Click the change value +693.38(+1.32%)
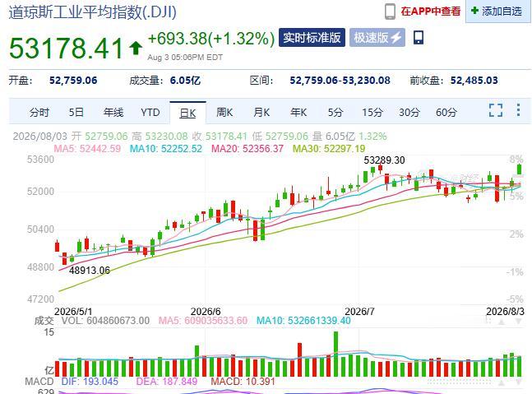 tap(211, 39)
